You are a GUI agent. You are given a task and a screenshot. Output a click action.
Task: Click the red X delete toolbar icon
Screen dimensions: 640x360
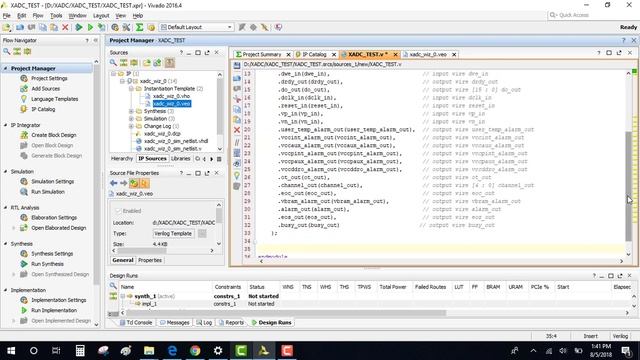(x=65, y=27)
